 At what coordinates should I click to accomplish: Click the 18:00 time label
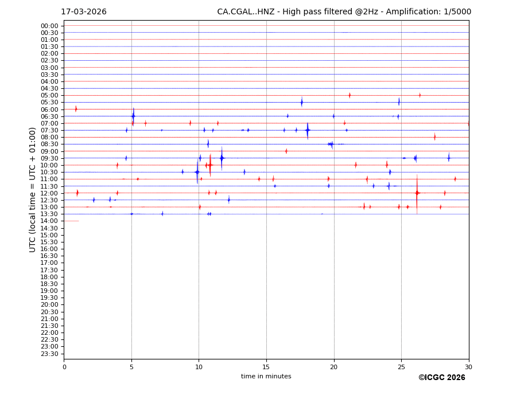(49, 277)
